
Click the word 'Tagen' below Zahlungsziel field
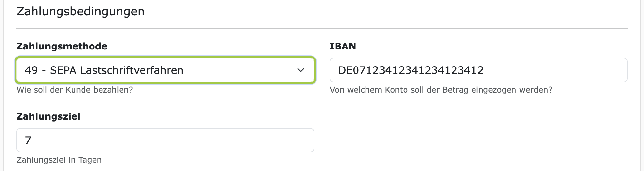[x=90, y=160]
